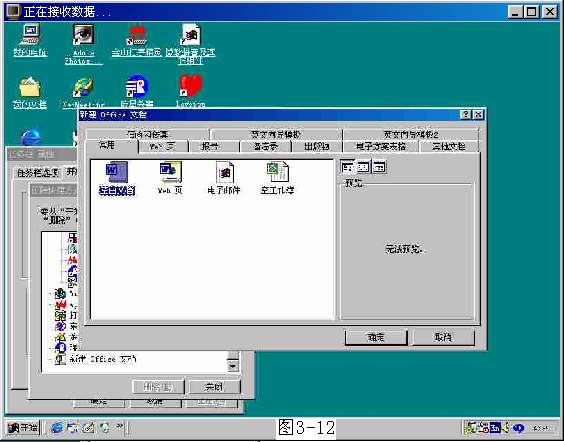This screenshot has width=564, height=442.
Task: Click the question-mark help button in dialog title
Action: tap(465, 115)
